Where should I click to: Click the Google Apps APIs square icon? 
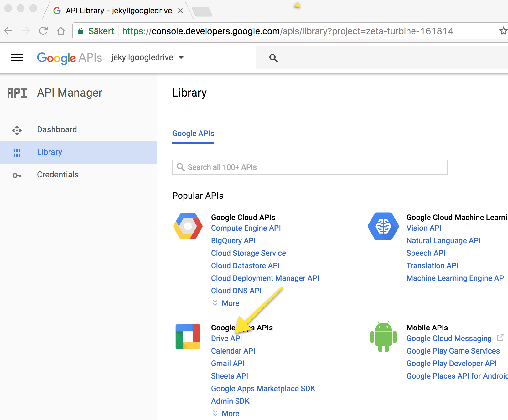pyautogui.click(x=188, y=337)
